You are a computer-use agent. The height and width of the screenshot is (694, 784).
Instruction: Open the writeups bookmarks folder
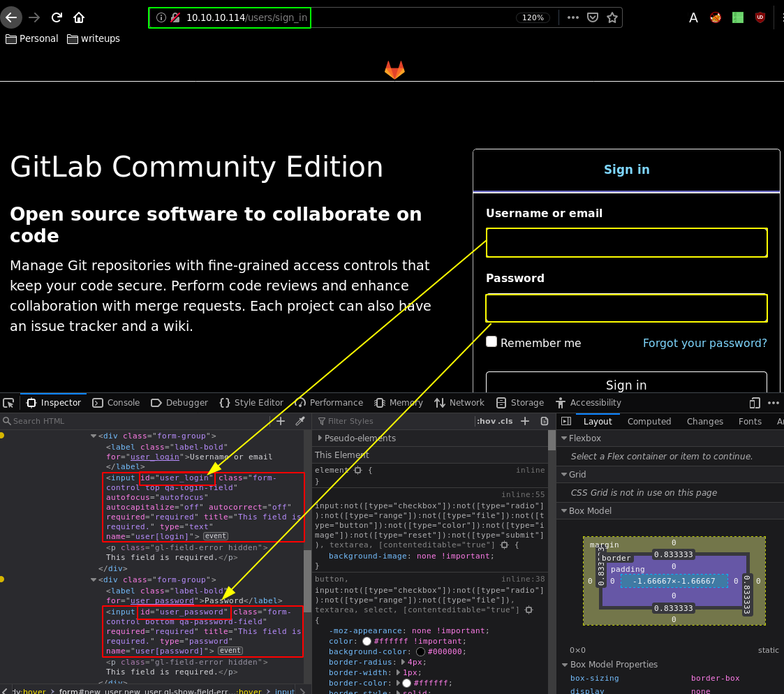(94, 38)
